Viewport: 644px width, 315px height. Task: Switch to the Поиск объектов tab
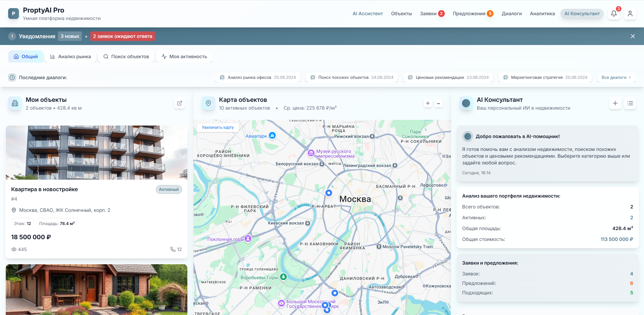point(126,57)
